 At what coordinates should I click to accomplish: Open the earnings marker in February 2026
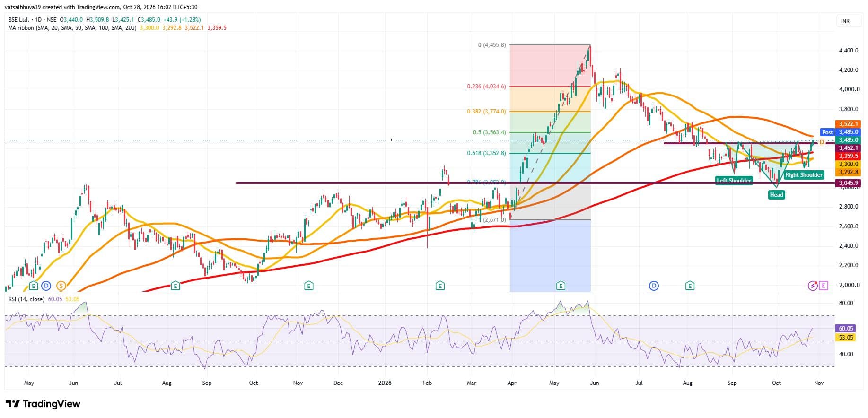pyautogui.click(x=440, y=286)
